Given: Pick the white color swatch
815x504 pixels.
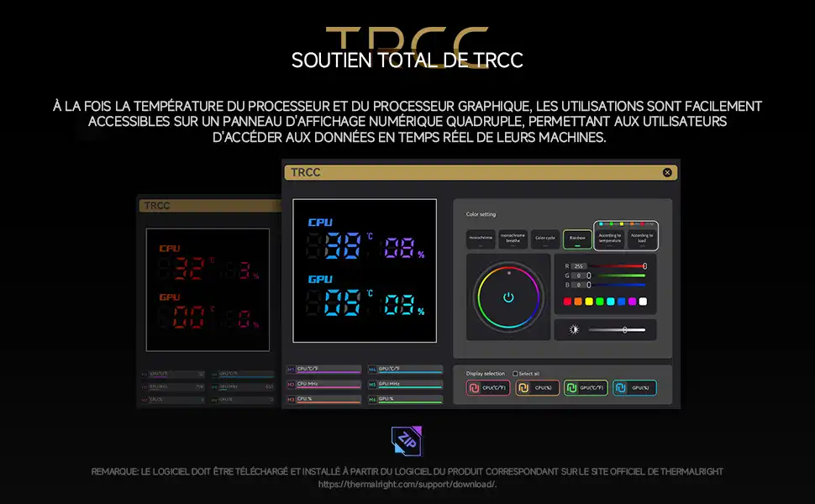Looking at the screenshot, I should click(643, 302).
